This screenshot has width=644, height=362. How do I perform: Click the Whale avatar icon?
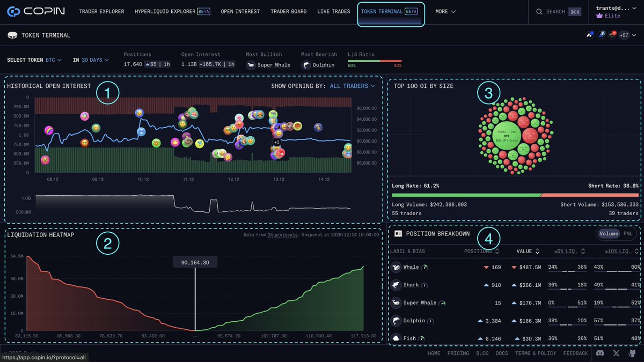tap(396, 267)
